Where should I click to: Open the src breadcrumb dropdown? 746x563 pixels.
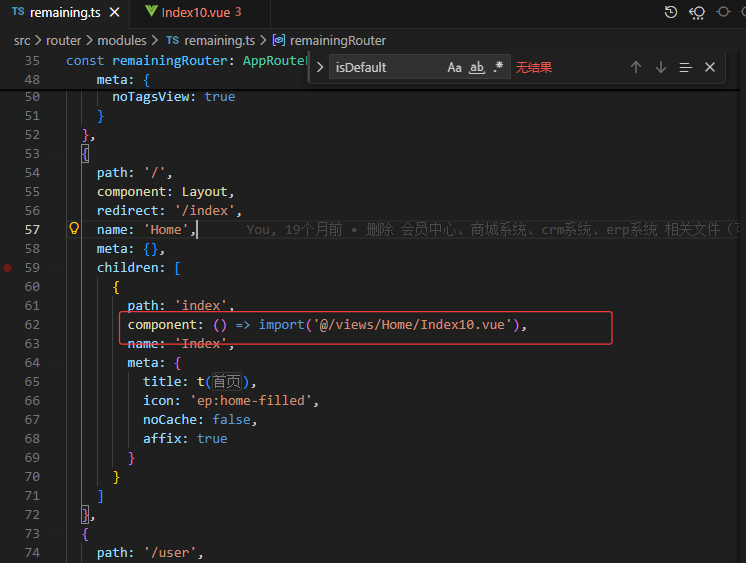(x=22, y=40)
